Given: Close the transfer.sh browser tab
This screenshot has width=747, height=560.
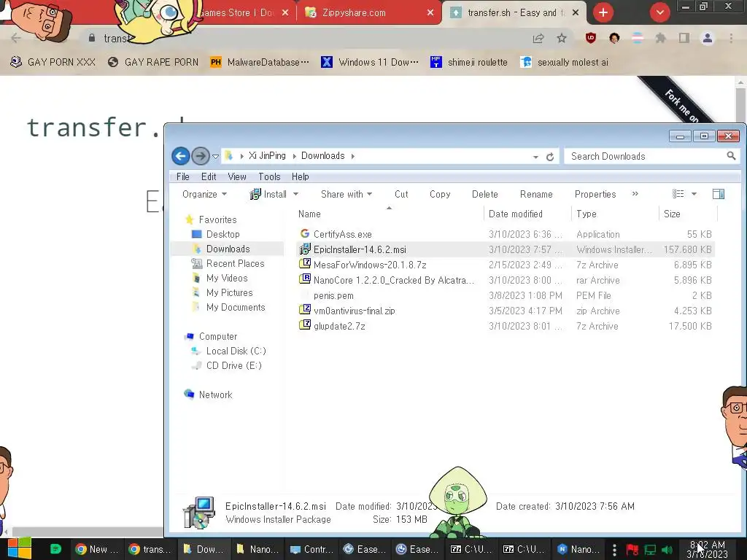Looking at the screenshot, I should click(576, 13).
